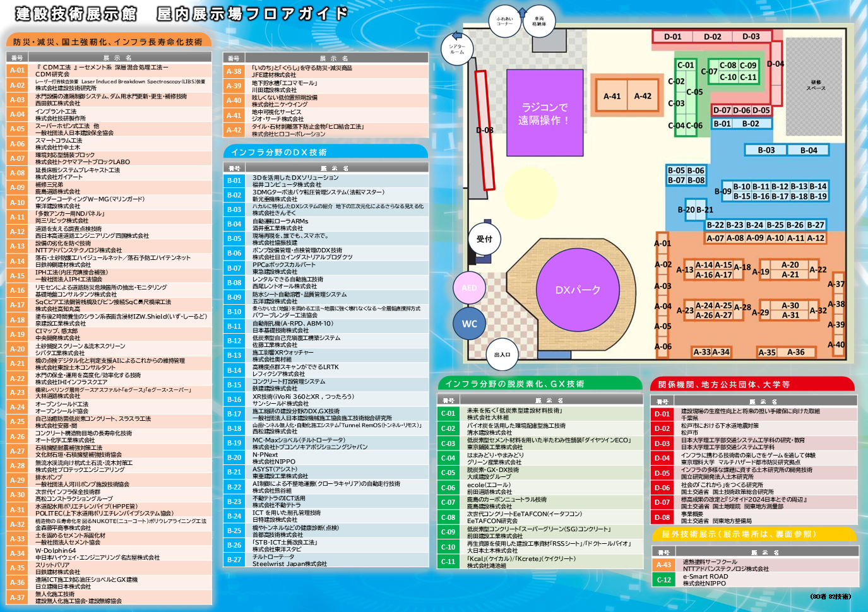Click the blue WC restroom circle
The image size is (868, 612).
[469, 324]
